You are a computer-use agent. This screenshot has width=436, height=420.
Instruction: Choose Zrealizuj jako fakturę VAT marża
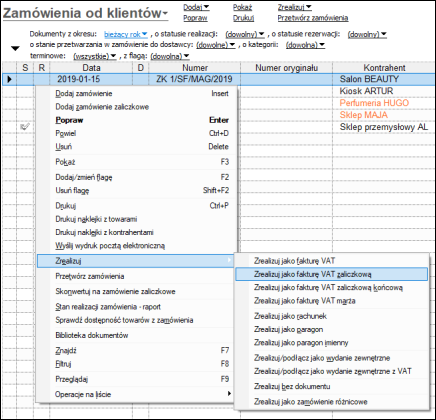coord(332,301)
